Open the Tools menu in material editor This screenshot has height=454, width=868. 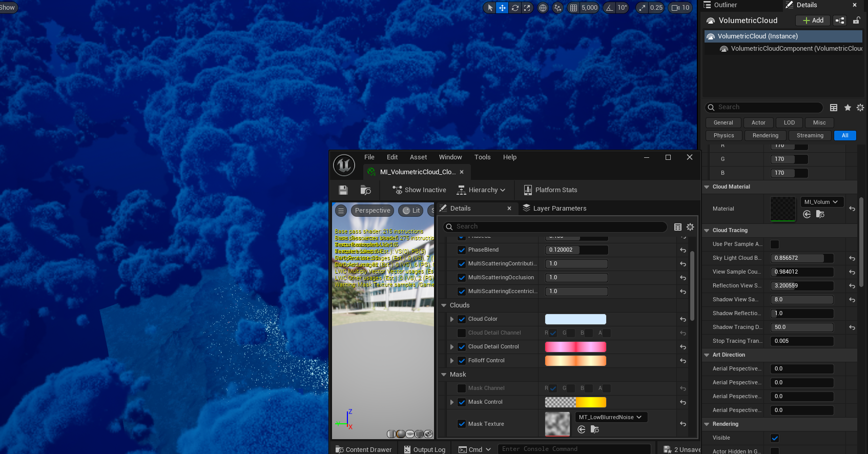pos(482,157)
